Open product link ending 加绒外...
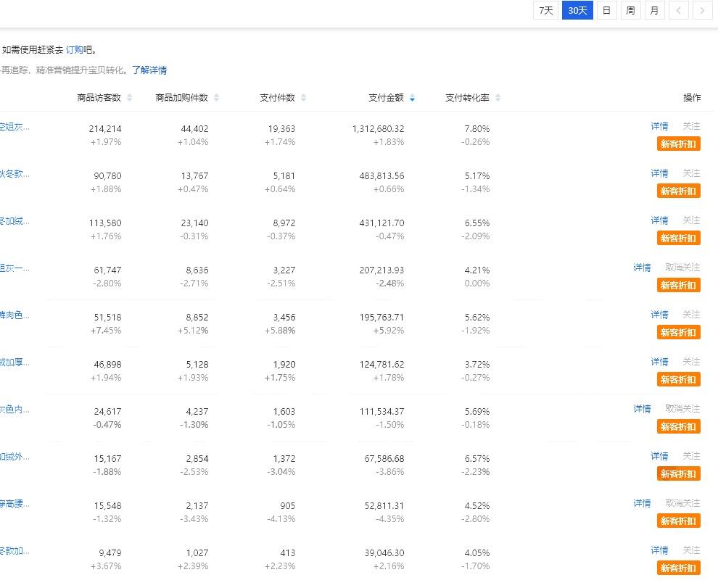 (15, 457)
